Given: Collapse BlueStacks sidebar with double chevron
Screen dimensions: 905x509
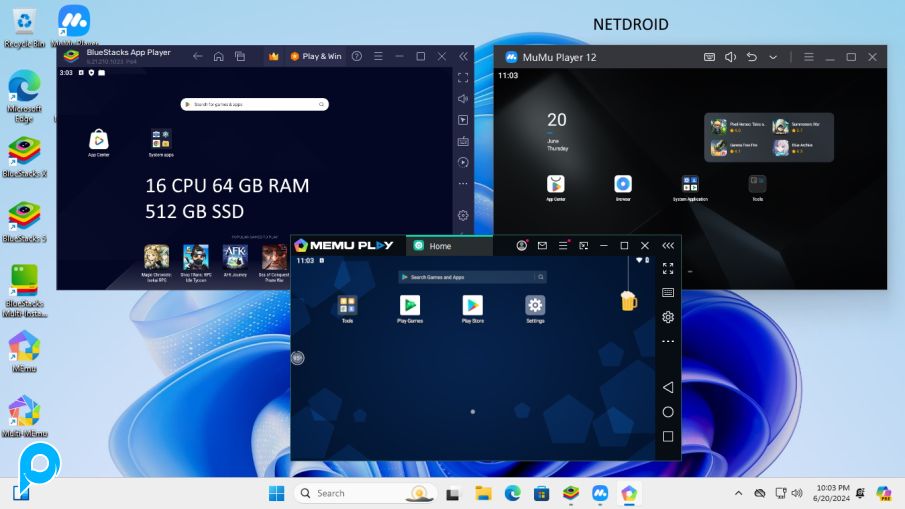Looking at the screenshot, I should pyautogui.click(x=463, y=57).
